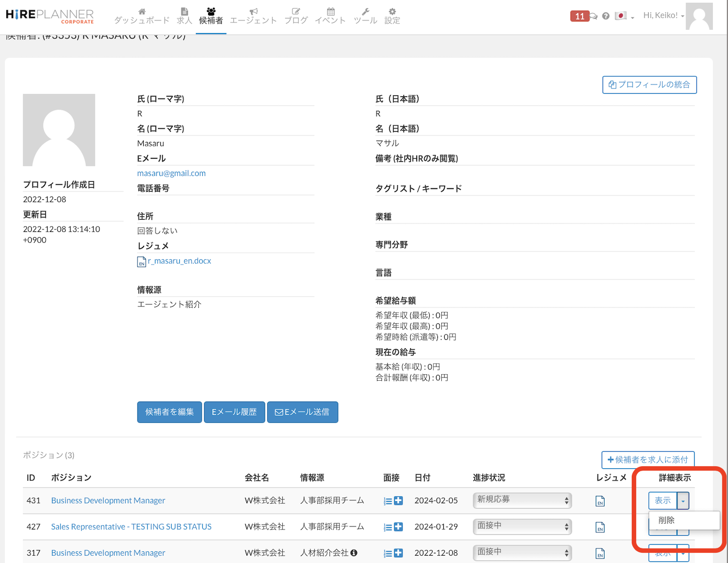Select 削除 from the open dropdown menu

coord(666,520)
